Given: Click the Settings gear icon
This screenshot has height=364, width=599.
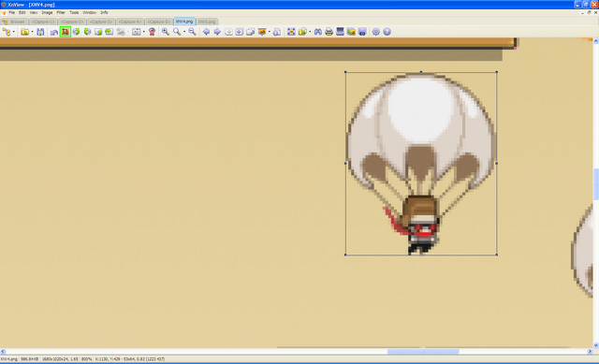Looking at the screenshot, I should (376, 32).
